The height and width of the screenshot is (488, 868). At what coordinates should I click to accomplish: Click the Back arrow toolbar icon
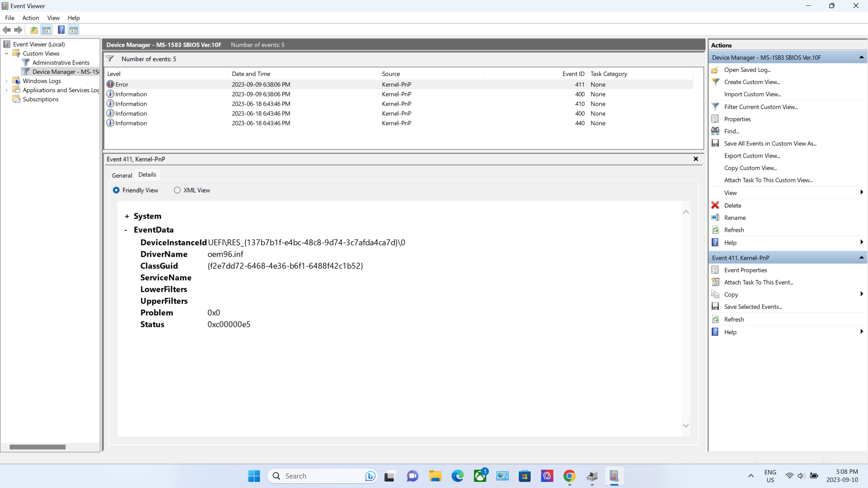[x=6, y=30]
